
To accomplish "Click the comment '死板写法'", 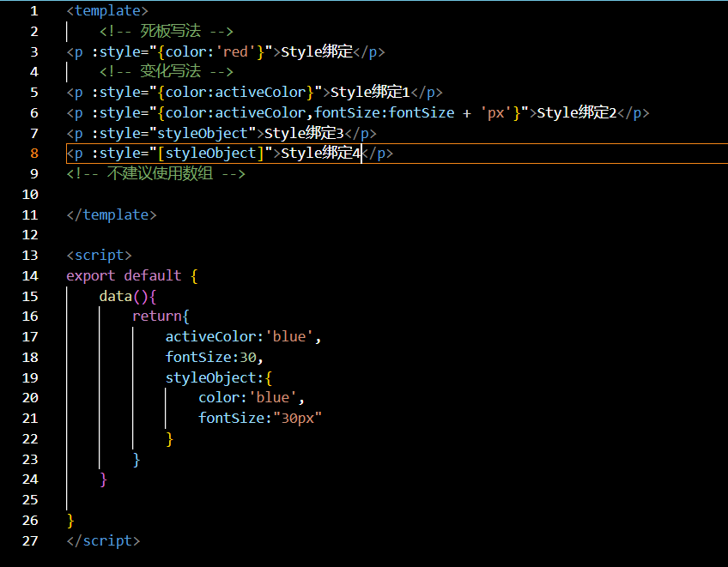I will [170, 31].
